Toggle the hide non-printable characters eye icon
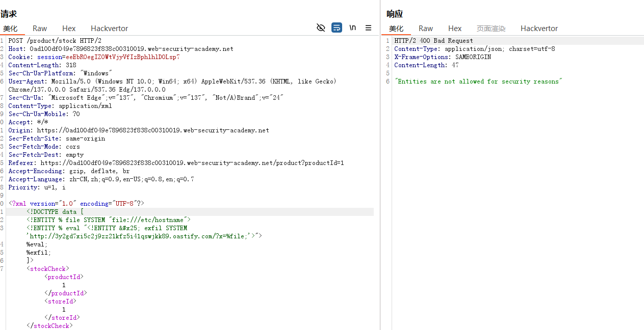The image size is (644, 330). pos(321,28)
